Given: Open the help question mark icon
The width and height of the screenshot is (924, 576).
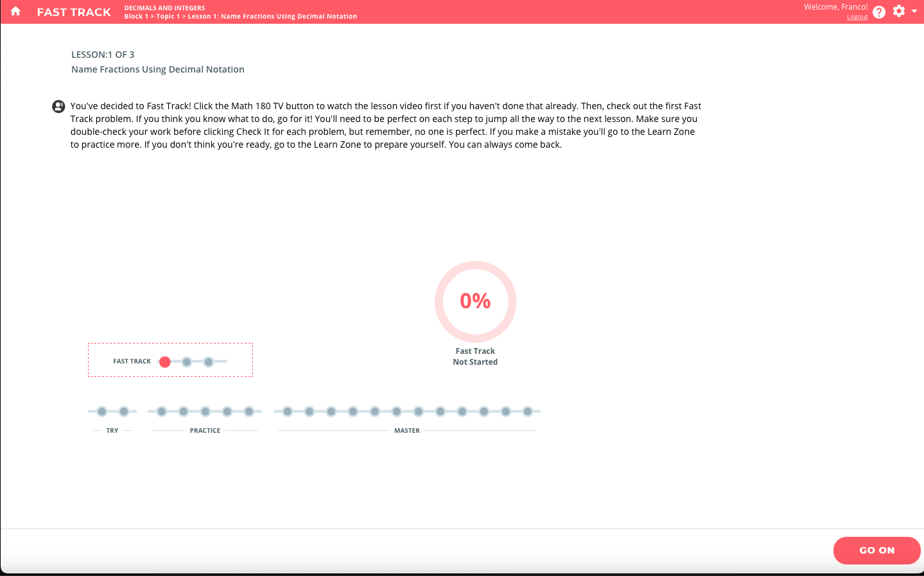Looking at the screenshot, I should tap(879, 12).
